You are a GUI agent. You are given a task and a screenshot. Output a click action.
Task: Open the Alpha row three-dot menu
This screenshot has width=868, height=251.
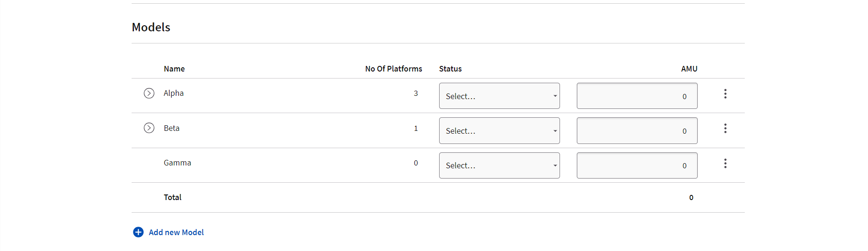coord(725,94)
